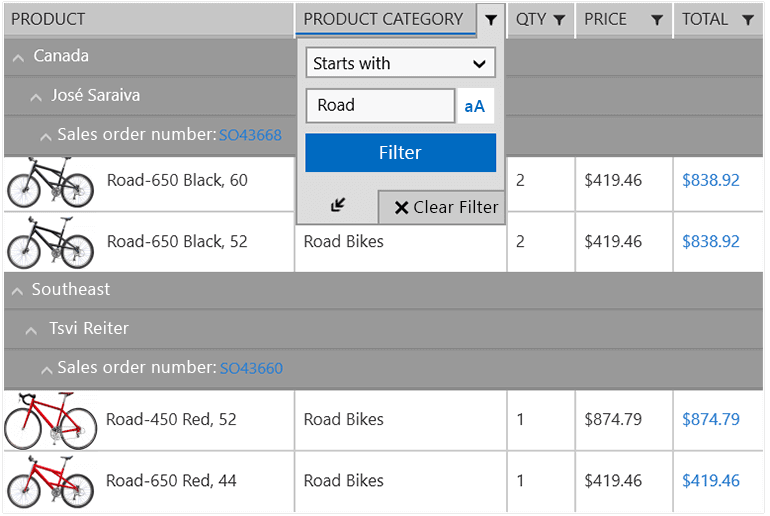This screenshot has width=770, height=516.
Task: Collapse the Tsvi Reiter group
Action: pos(36,329)
